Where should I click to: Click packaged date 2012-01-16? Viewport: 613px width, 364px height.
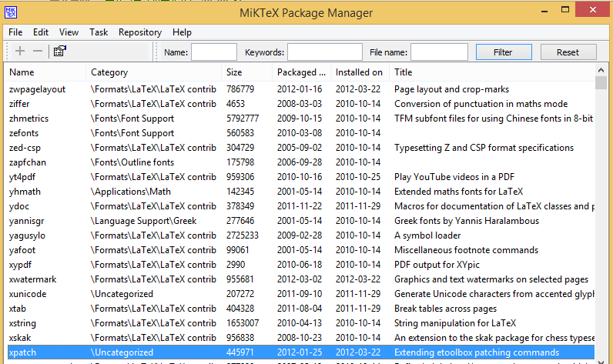300,89
